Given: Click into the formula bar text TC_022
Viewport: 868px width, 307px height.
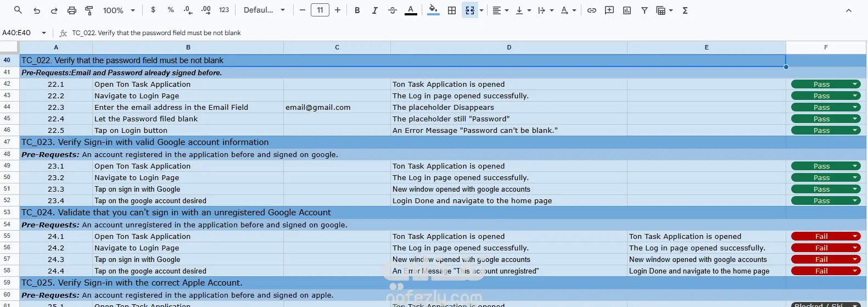Looking at the screenshot, I should pos(156,32).
